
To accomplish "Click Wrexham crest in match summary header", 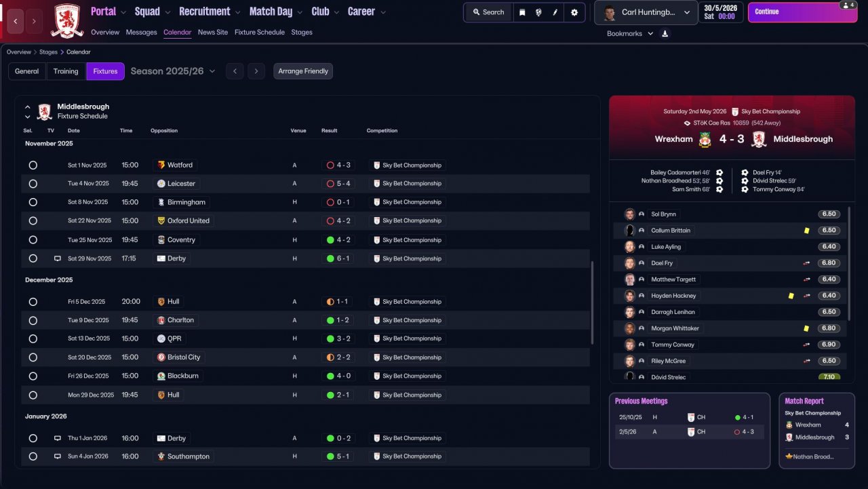I will click(x=705, y=139).
